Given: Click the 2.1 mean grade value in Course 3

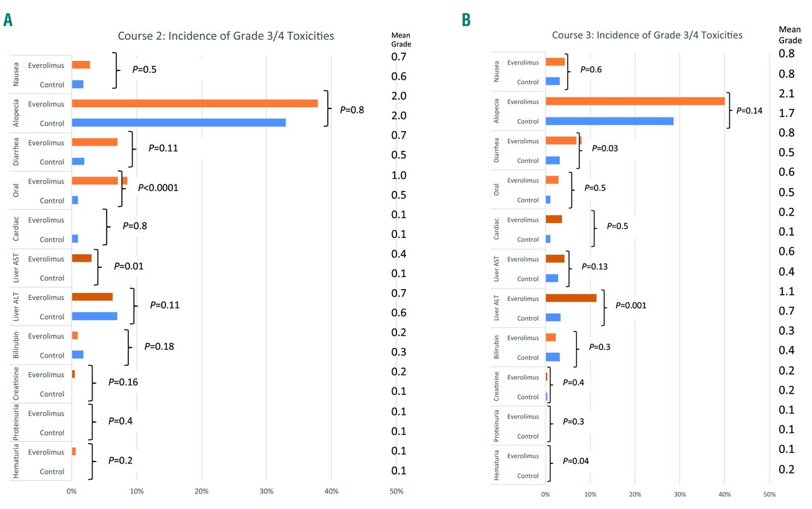Looking at the screenshot, I should [787, 94].
